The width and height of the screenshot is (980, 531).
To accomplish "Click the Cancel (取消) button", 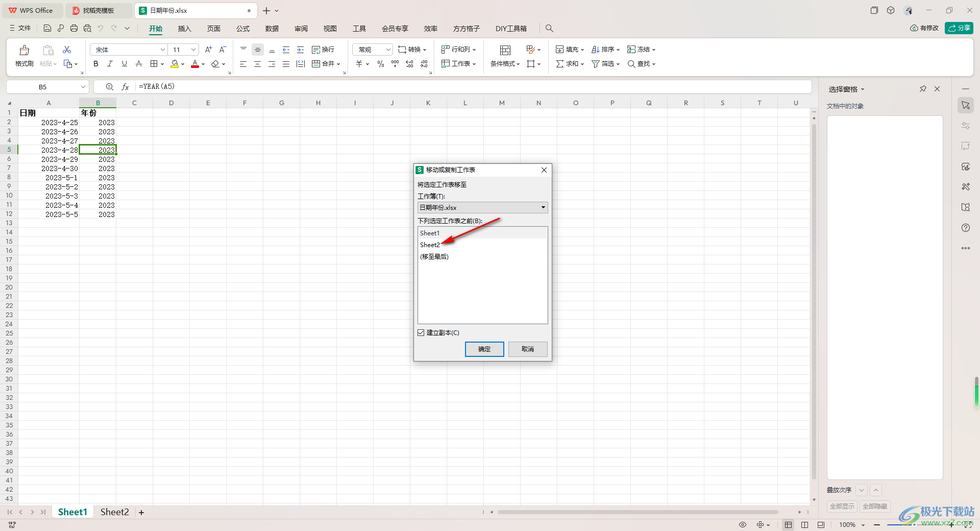I will (528, 349).
